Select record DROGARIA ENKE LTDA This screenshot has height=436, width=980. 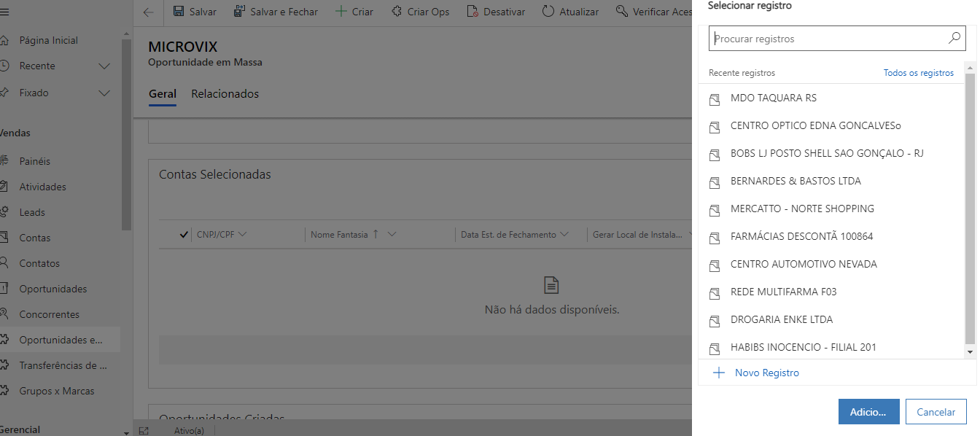[831, 319]
